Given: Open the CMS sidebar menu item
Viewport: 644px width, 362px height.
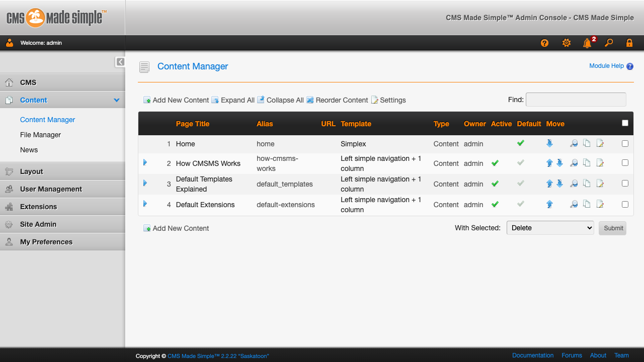Looking at the screenshot, I should (x=62, y=82).
